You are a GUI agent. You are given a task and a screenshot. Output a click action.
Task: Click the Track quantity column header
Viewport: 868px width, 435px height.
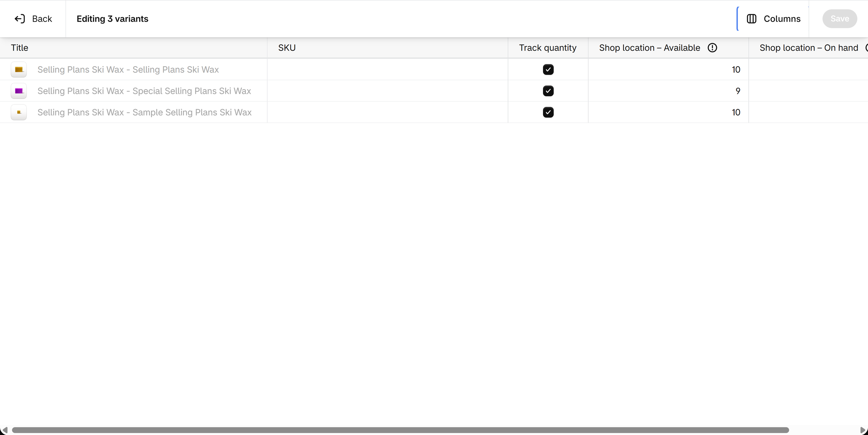click(548, 48)
